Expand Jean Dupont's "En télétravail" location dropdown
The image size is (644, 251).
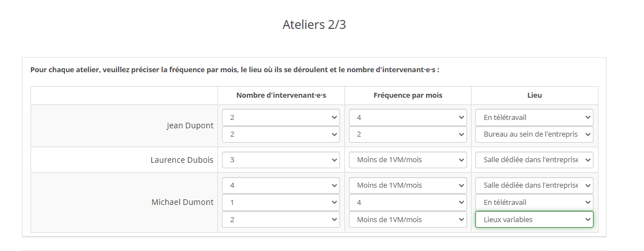tap(534, 117)
